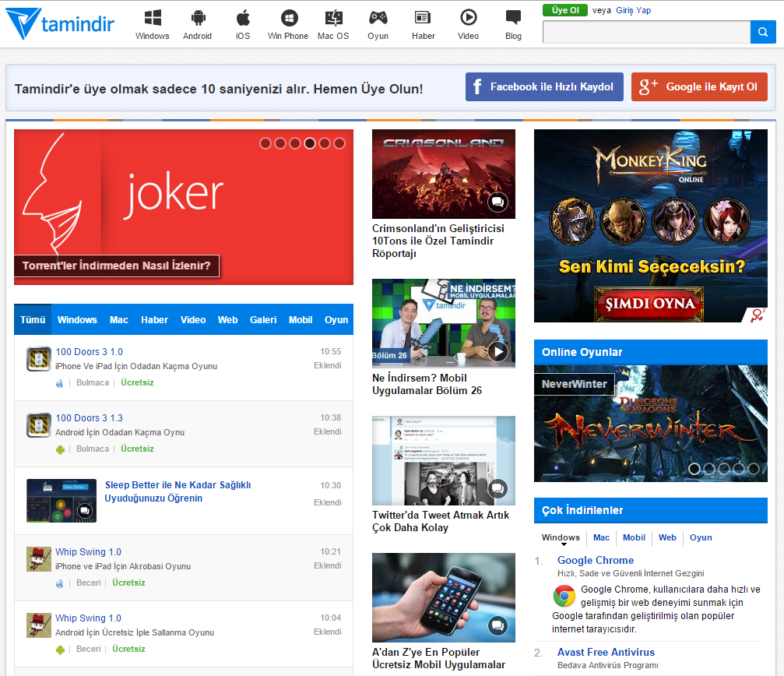784x676 pixels.
Task: Open the Win Phone category icon
Action: point(289,18)
